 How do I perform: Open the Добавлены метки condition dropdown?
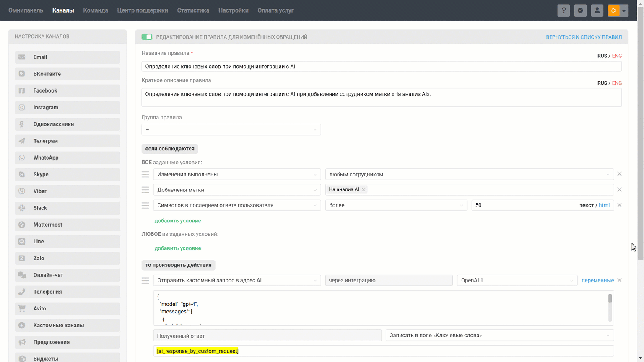coord(237,190)
